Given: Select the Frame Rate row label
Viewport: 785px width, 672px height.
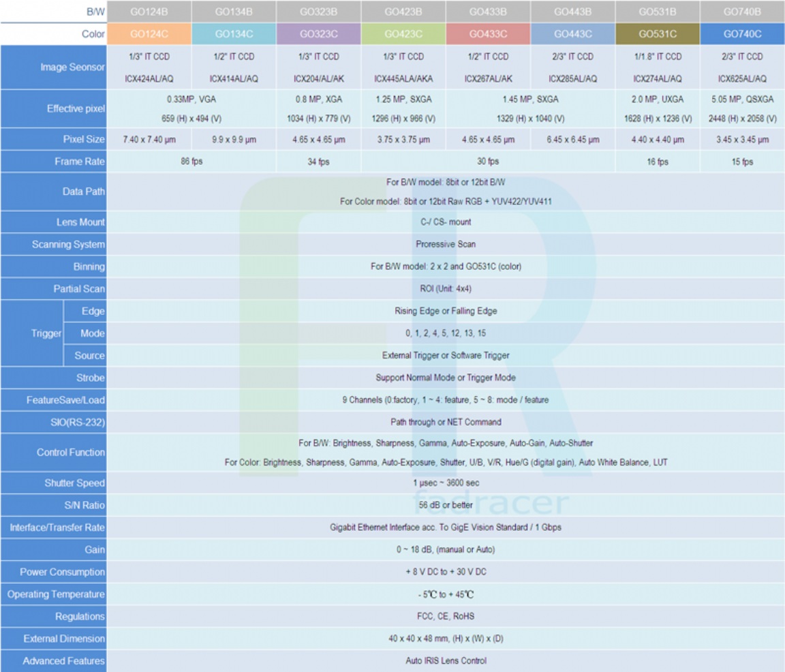Looking at the screenshot, I should click(79, 162).
